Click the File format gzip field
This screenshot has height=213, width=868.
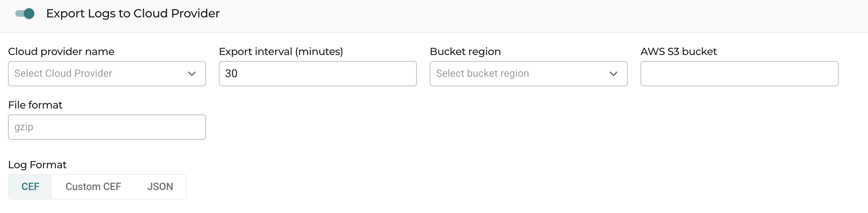[x=107, y=127]
